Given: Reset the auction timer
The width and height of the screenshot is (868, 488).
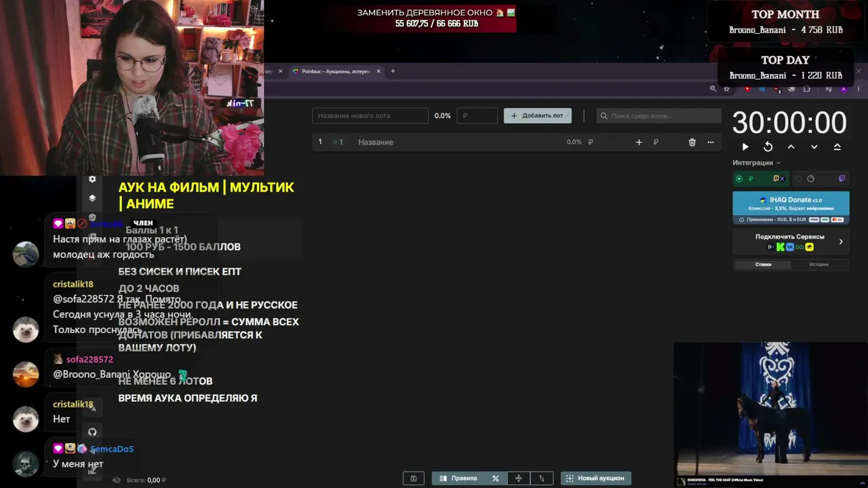Looking at the screenshot, I should [x=768, y=146].
